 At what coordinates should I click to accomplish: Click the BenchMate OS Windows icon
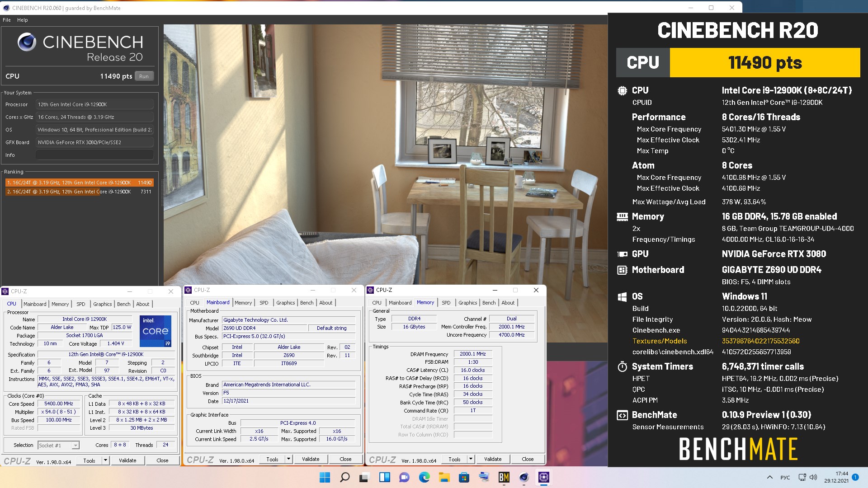click(622, 296)
